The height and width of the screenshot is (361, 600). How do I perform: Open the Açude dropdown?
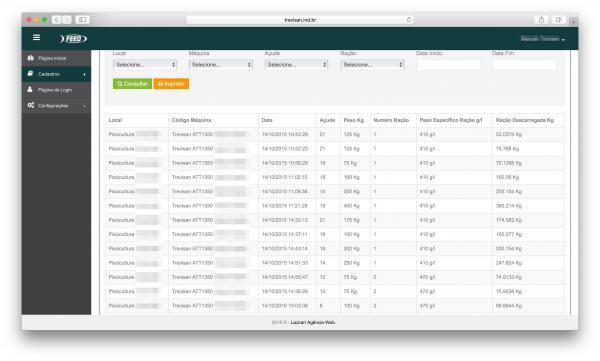pyautogui.click(x=297, y=65)
